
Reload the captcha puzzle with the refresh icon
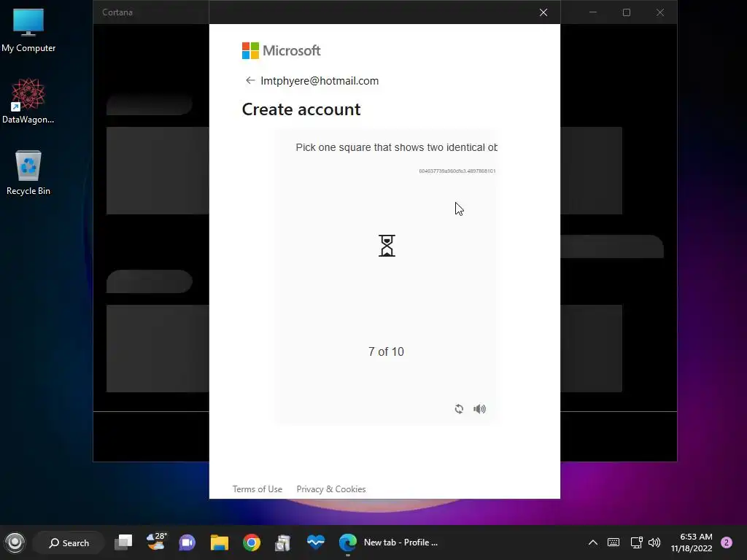click(459, 409)
